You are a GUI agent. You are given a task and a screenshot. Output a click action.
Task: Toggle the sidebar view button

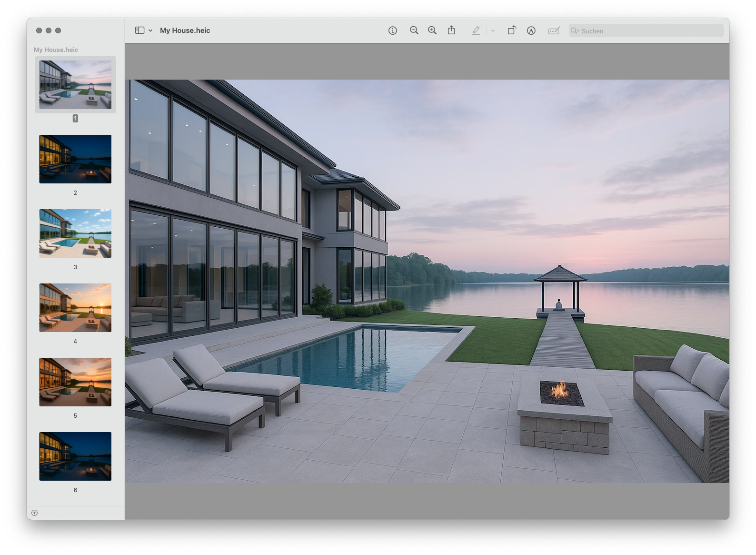(x=139, y=30)
